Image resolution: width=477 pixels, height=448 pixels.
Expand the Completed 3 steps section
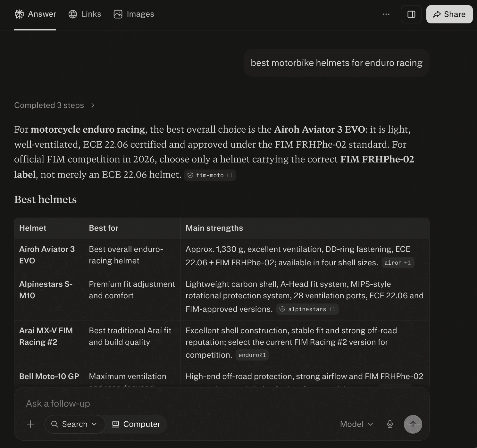point(54,105)
